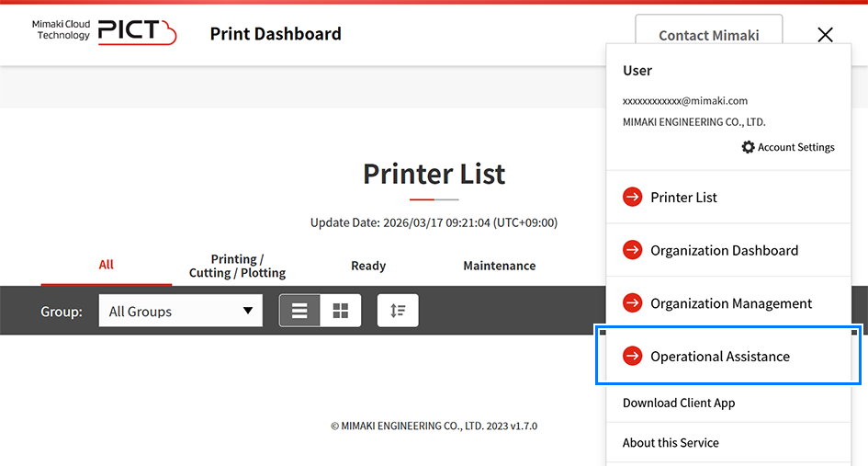The width and height of the screenshot is (868, 466).
Task: Click arrow icon beside Operational Assistance
Action: click(632, 356)
